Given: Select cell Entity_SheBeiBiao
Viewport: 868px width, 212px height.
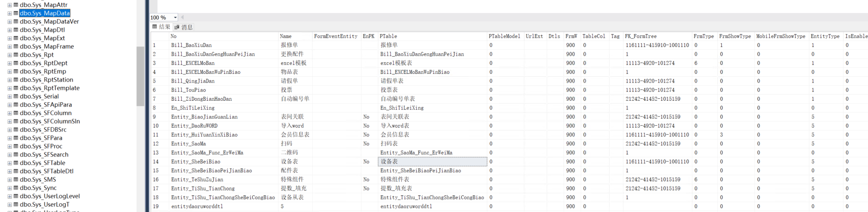Looking at the screenshot, I should [x=223, y=162].
